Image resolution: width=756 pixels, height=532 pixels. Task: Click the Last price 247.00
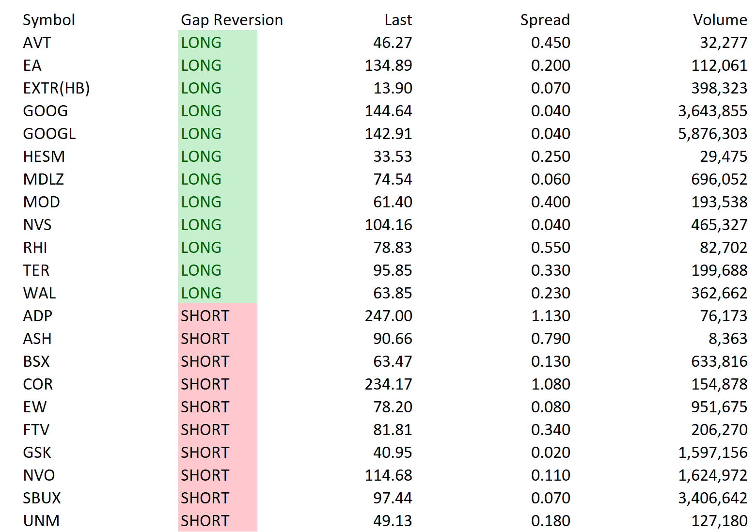point(388,316)
